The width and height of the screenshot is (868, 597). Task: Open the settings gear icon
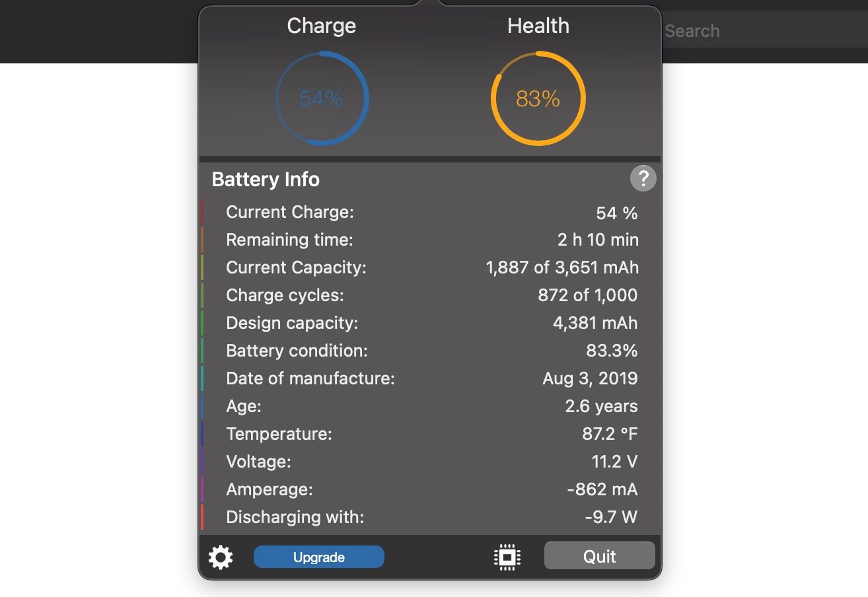coord(221,557)
